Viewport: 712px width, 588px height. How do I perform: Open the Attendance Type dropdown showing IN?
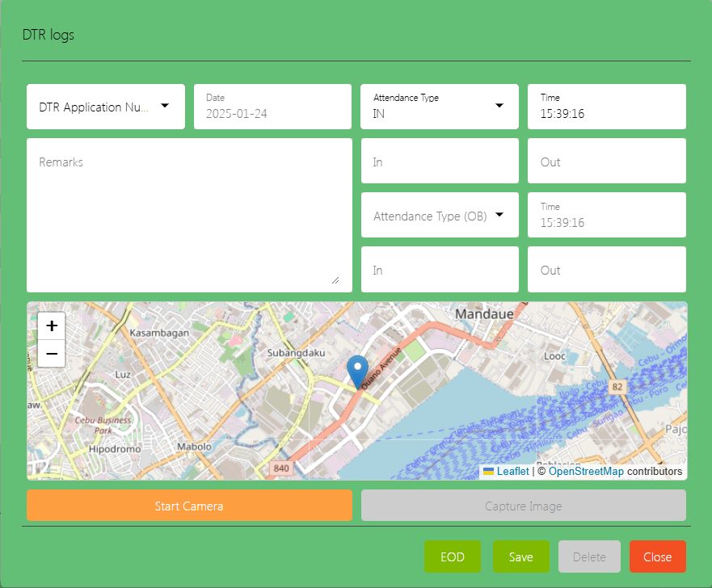(439, 106)
